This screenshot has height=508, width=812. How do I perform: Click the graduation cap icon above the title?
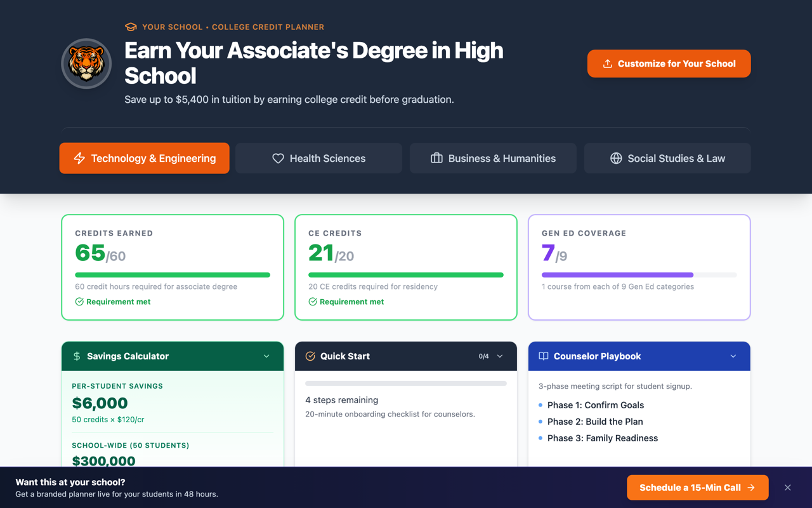pyautogui.click(x=131, y=27)
